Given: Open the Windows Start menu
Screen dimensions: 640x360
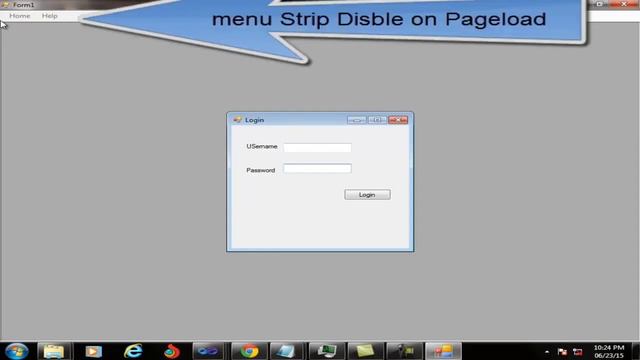Looking at the screenshot, I should 17,351.
